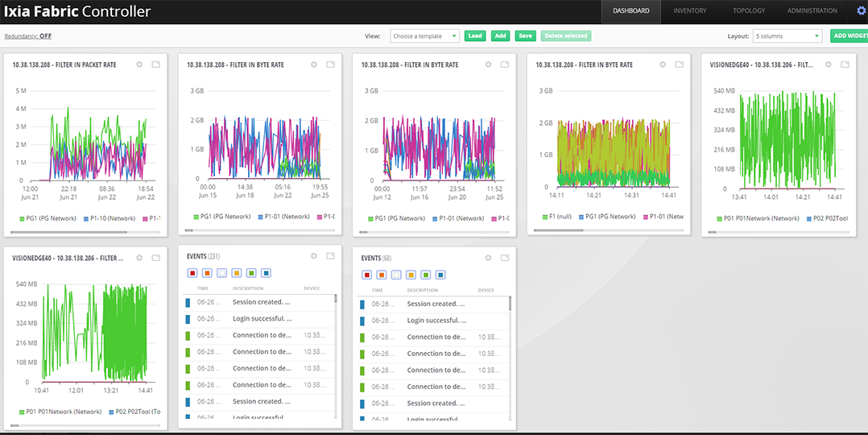
Task: Toggle green severity filter in Events (231)
Action: tap(252, 273)
